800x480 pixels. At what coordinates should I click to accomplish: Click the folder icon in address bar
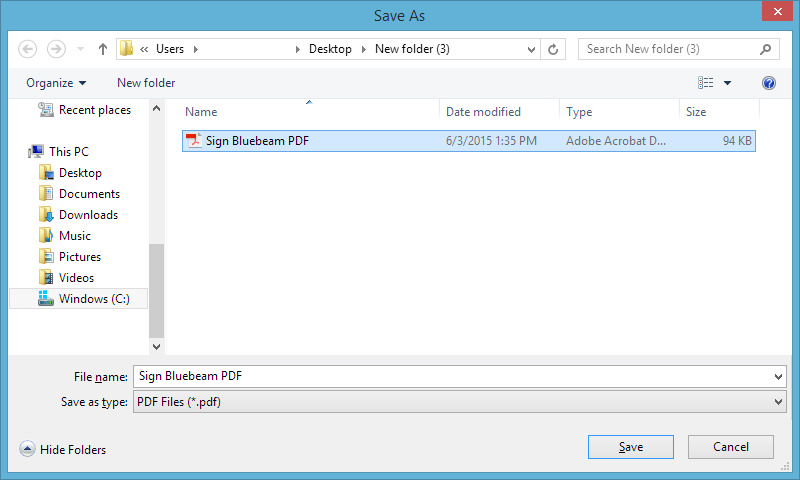coord(127,48)
